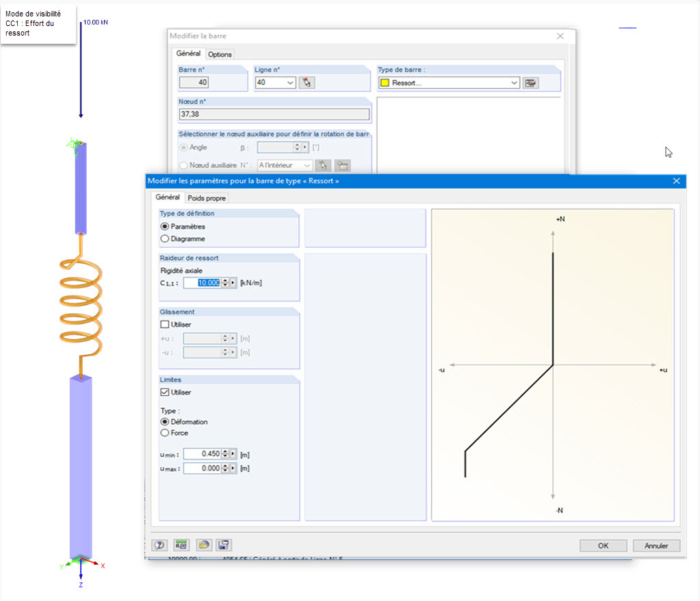Open the C1,1 value arrow menu

[233, 283]
